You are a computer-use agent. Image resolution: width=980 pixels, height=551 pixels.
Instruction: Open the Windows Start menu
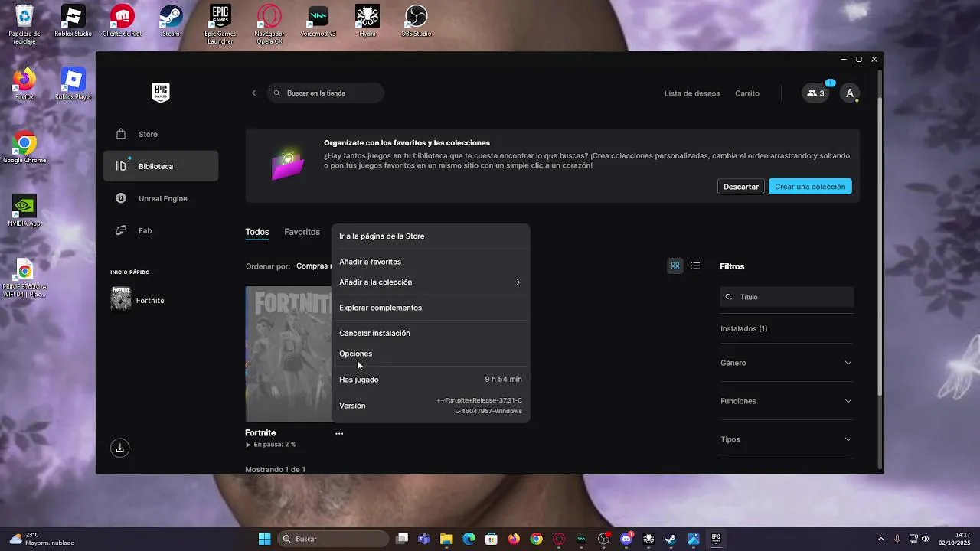264,539
